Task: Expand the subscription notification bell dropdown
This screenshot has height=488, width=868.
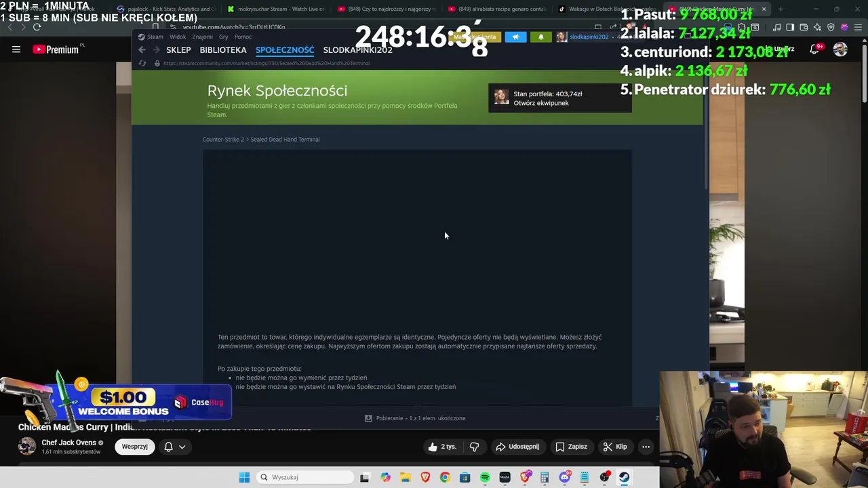Action: tap(174, 447)
